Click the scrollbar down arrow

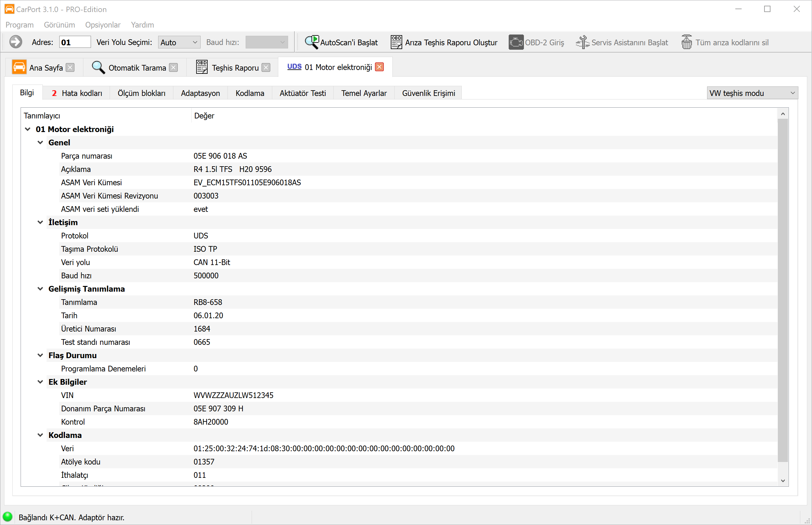click(x=783, y=481)
